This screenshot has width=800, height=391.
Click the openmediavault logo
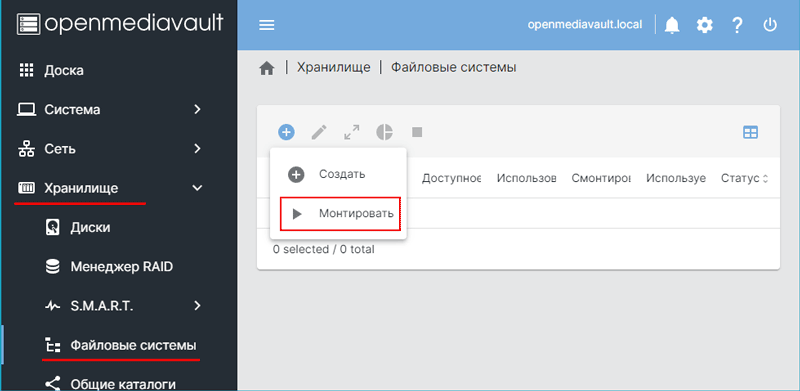coord(120,24)
